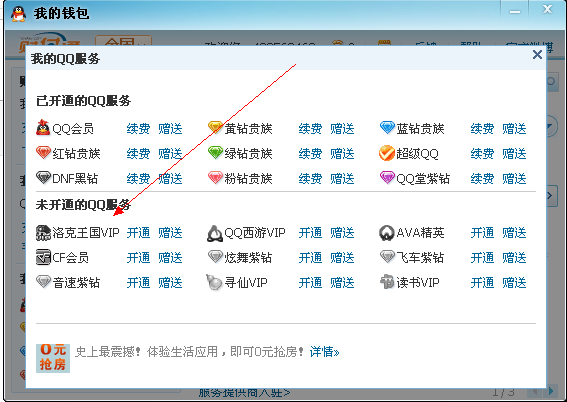Click the 粉钻贵族 pink diamond icon
The image size is (567, 402).
(215, 178)
